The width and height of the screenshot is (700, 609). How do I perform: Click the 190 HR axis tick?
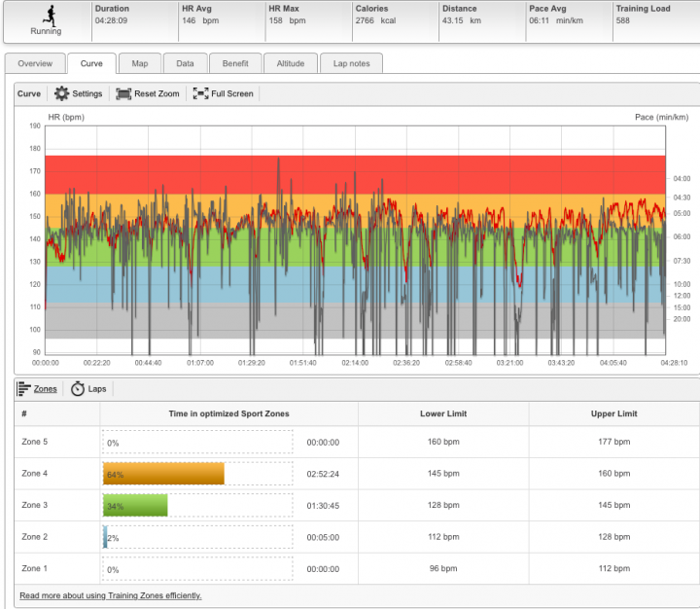[35, 126]
